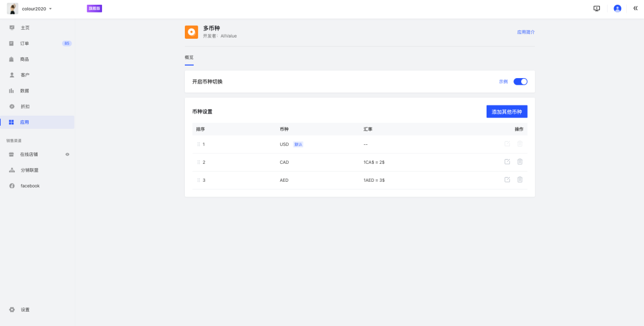Open the 应用简介 link
Image resolution: width=644 pixels, height=326 pixels.
[x=526, y=32]
